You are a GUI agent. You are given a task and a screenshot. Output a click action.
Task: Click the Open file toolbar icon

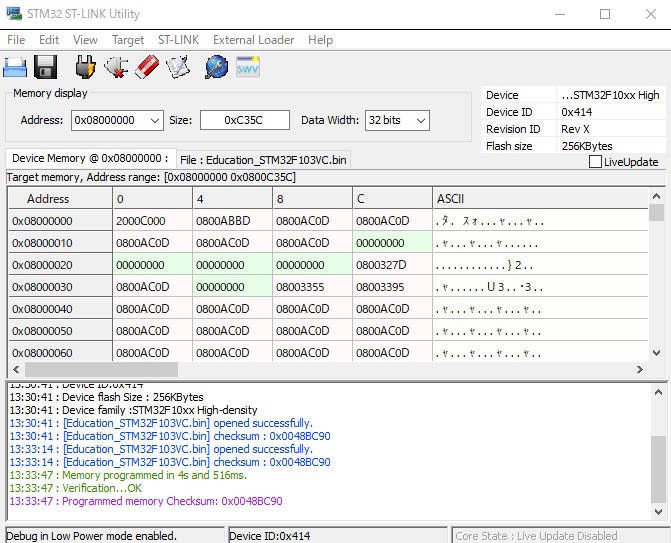[x=15, y=67]
